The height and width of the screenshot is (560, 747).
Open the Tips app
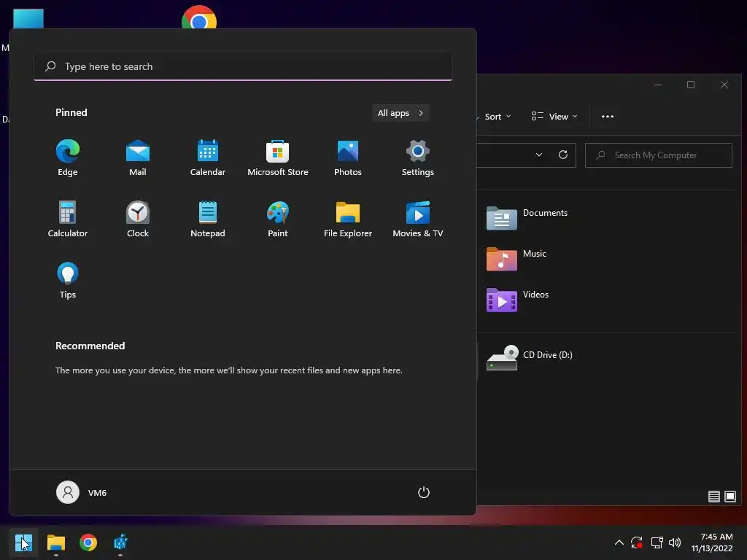tap(68, 281)
